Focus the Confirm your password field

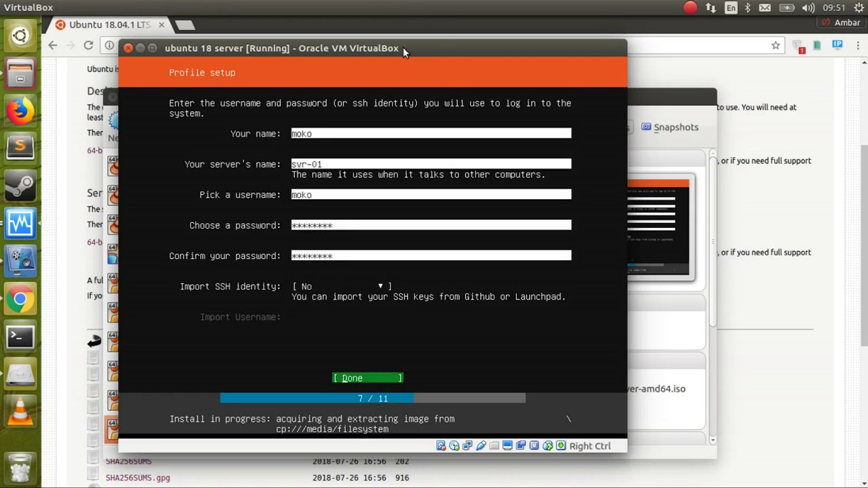click(x=431, y=256)
